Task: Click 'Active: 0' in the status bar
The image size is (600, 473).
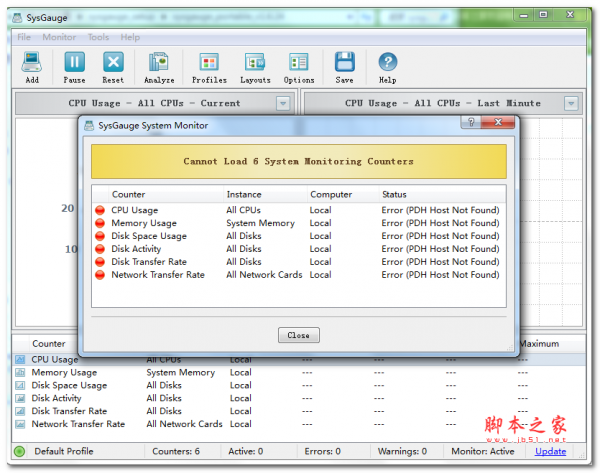Action: (245, 452)
